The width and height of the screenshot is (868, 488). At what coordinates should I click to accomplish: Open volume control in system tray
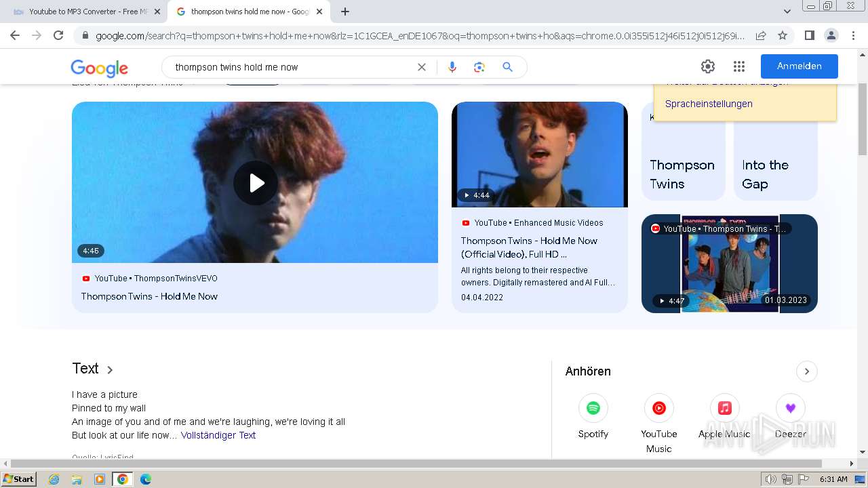coord(771,479)
